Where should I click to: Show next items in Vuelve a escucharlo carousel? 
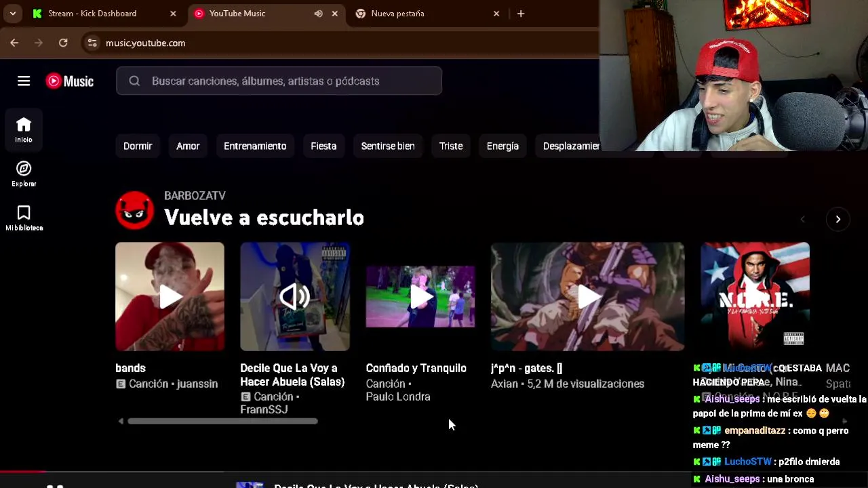[x=837, y=219]
